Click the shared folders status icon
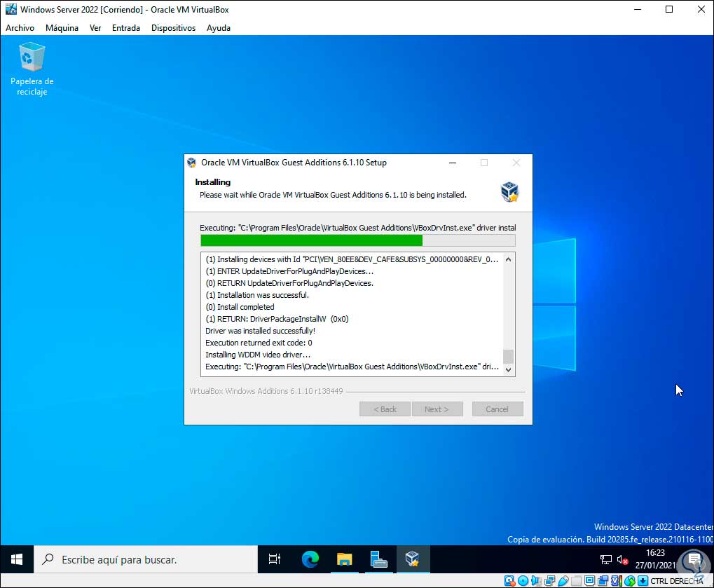 [x=577, y=581]
